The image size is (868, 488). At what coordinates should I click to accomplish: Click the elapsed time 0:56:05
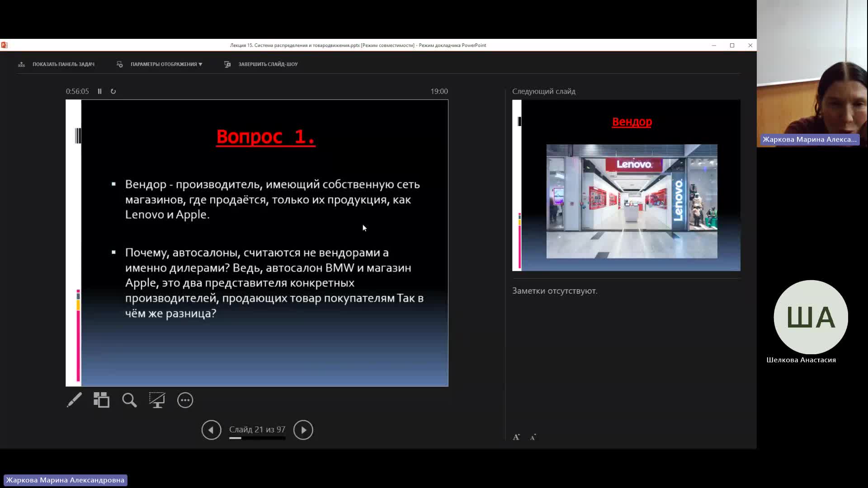[77, 91]
